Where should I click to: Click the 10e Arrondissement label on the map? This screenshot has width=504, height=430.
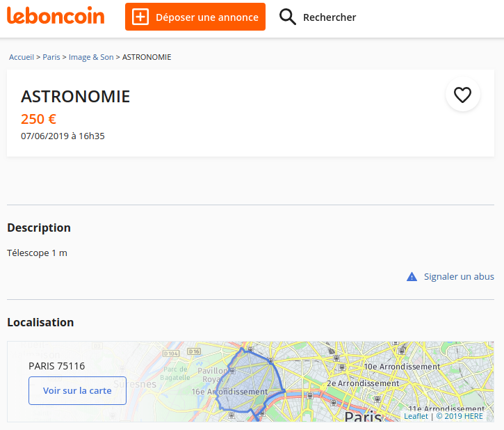click(402, 367)
